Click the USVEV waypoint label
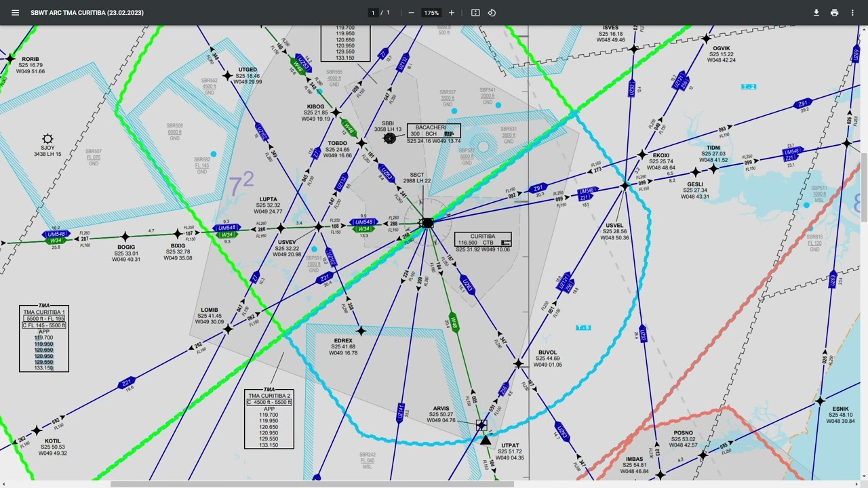The height and width of the screenshot is (488, 868). (286, 248)
